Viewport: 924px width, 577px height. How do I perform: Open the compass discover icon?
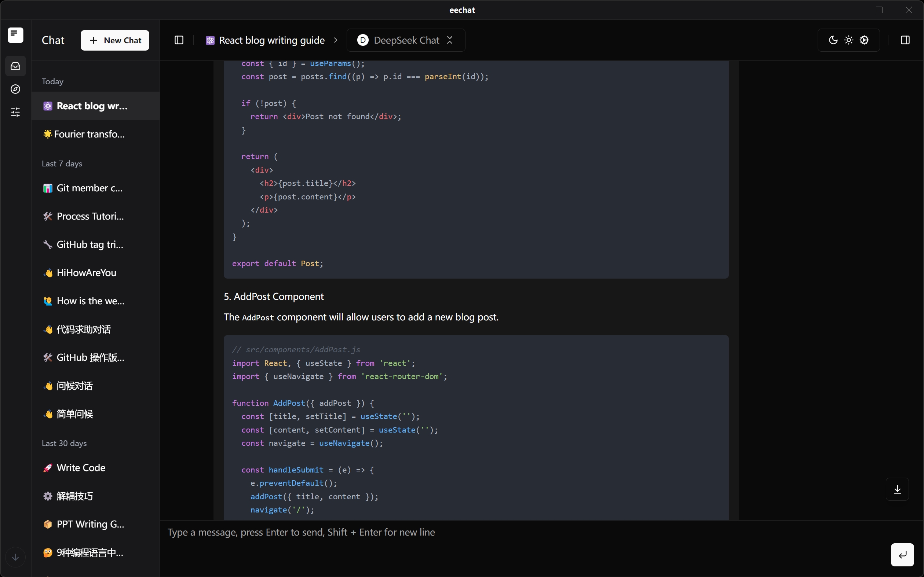point(15,89)
